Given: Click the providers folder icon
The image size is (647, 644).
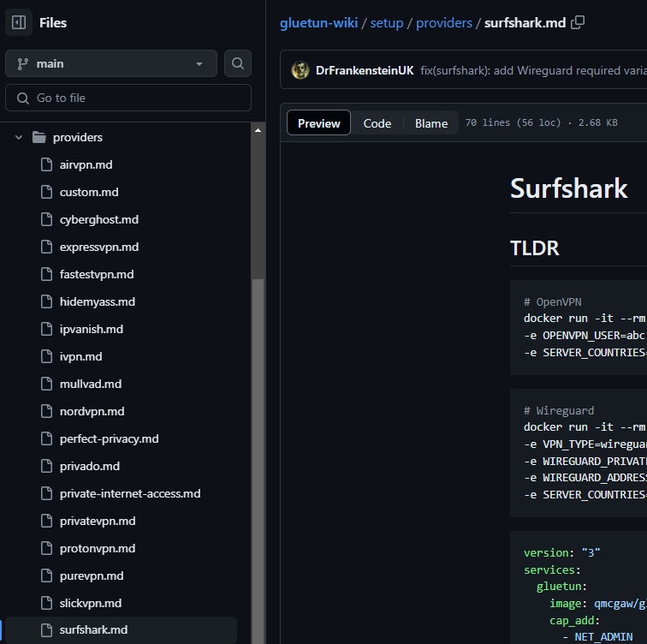Looking at the screenshot, I should point(39,137).
